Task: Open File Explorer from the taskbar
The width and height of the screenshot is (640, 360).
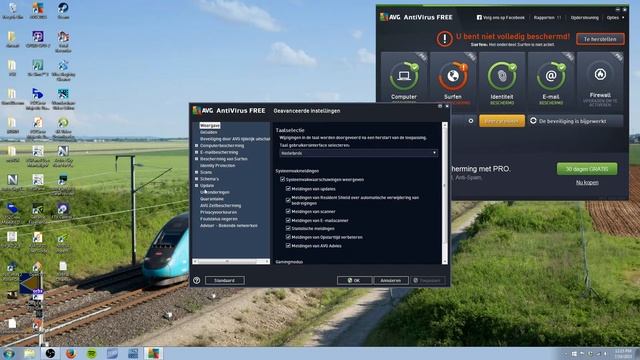Action: point(29,353)
